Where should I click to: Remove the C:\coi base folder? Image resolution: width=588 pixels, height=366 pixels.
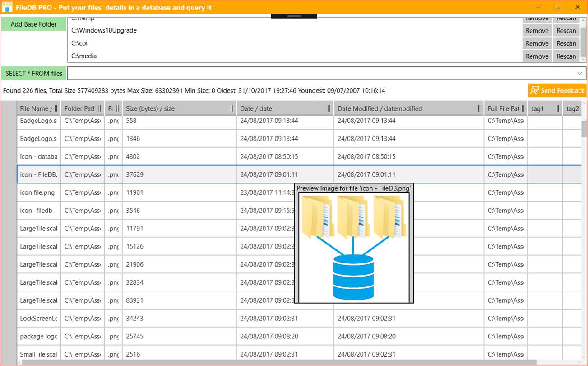pyautogui.click(x=537, y=43)
